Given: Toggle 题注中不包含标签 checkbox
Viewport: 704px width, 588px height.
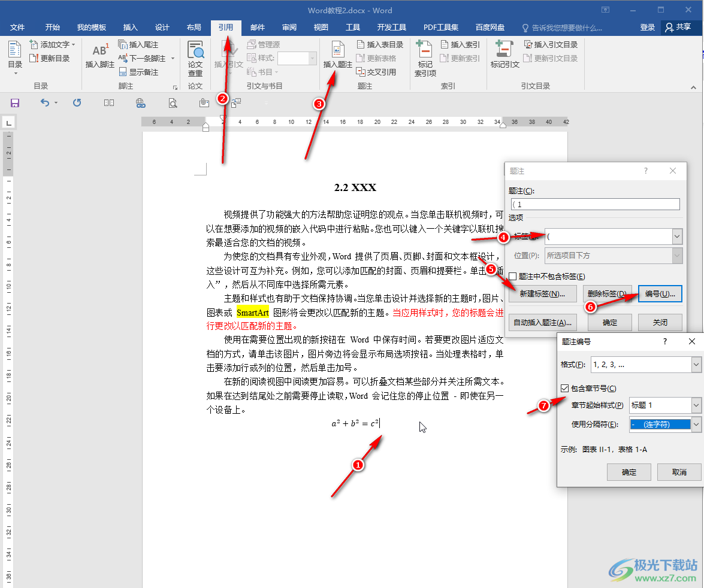Looking at the screenshot, I should tap(512, 276).
